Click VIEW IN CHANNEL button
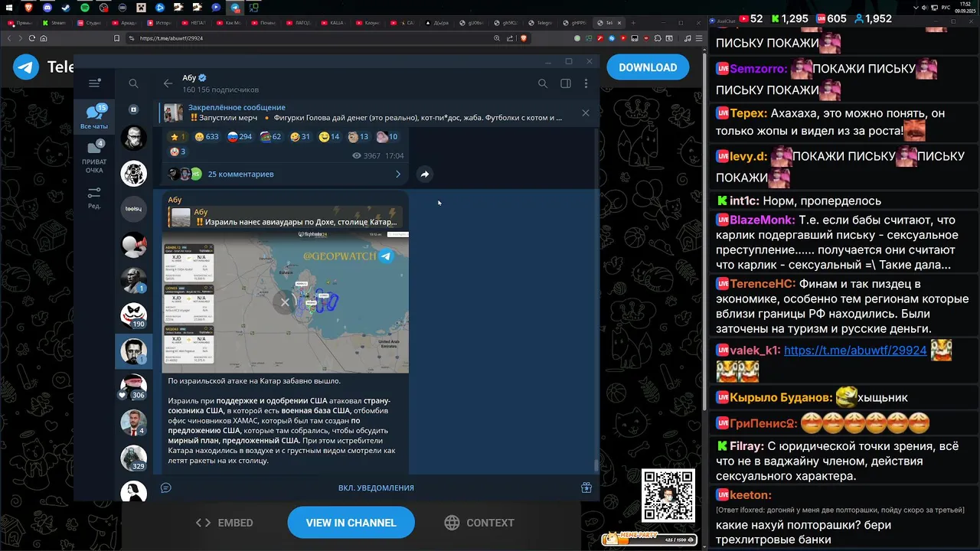980x551 pixels. (x=351, y=523)
